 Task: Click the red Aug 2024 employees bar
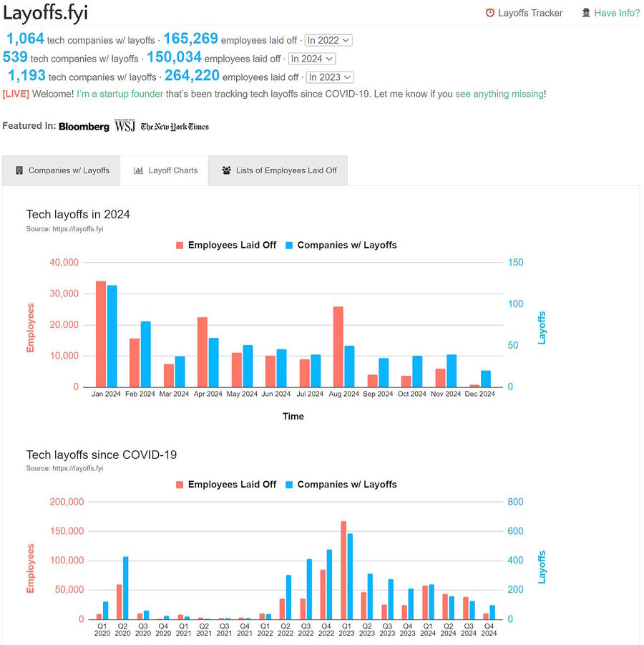(338, 346)
